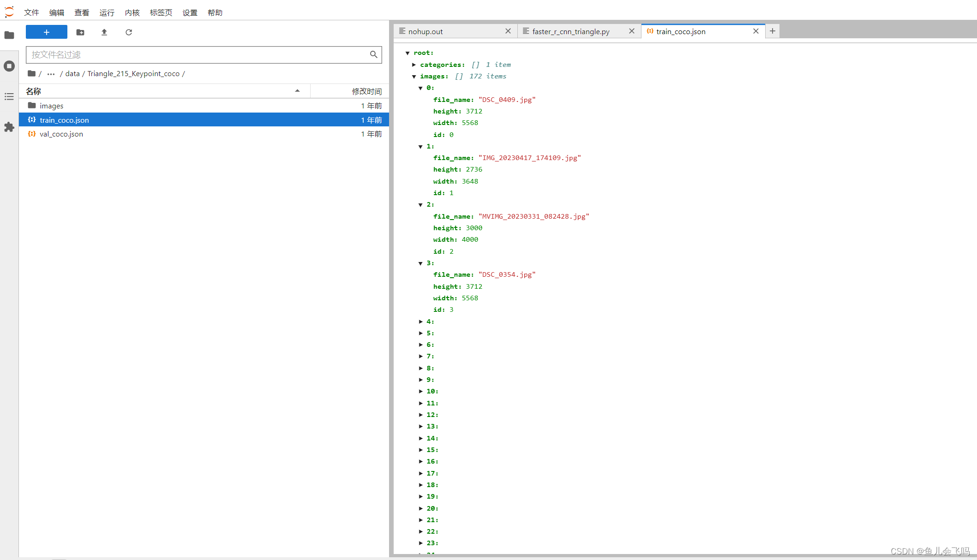Collapse the root node in JSON viewer
Image resolution: width=977 pixels, height=560 pixels.
(x=408, y=53)
